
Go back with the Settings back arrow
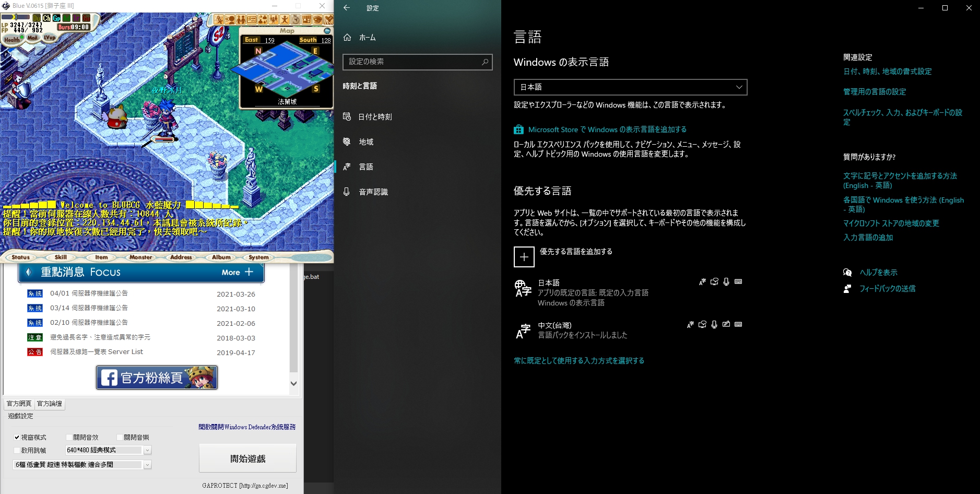click(x=347, y=8)
